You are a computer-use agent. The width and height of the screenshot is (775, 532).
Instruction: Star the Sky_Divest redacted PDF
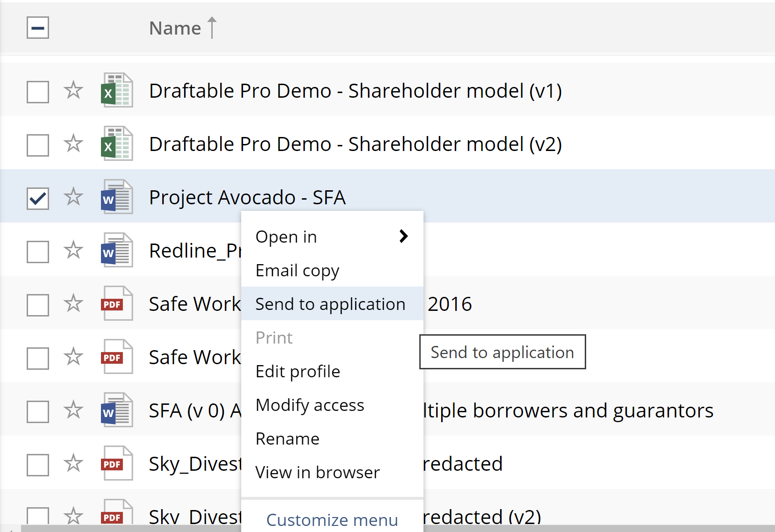coord(73,463)
